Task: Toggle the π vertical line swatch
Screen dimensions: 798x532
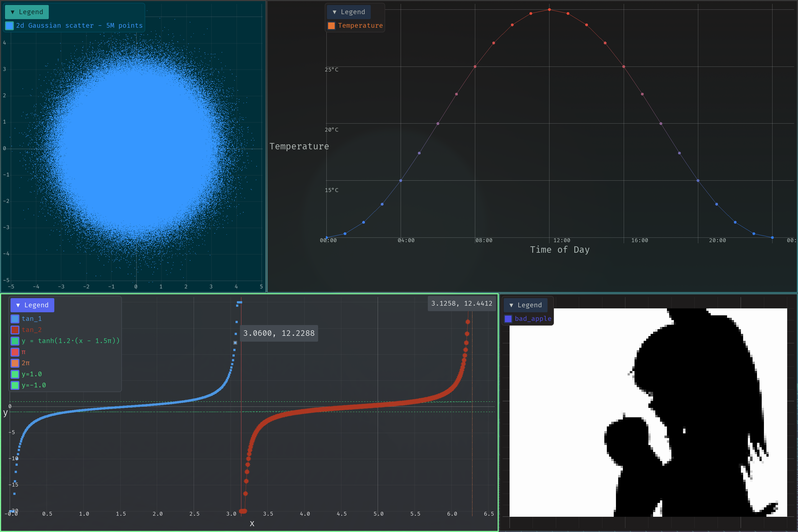Action: tap(15, 352)
